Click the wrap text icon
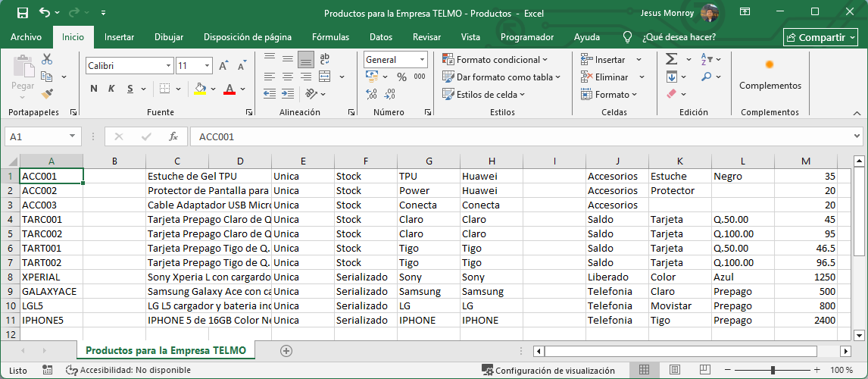Viewport: 868px width, 379px height. [325, 58]
